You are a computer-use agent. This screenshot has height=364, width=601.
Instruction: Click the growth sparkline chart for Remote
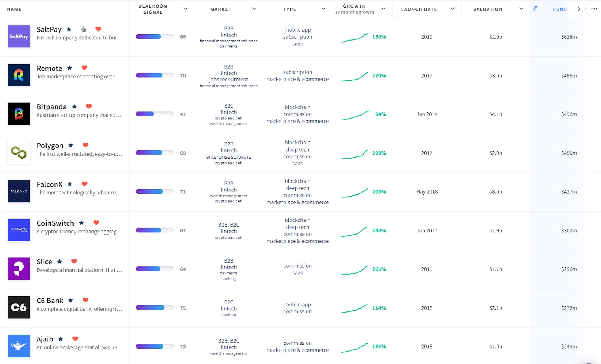[x=355, y=77]
